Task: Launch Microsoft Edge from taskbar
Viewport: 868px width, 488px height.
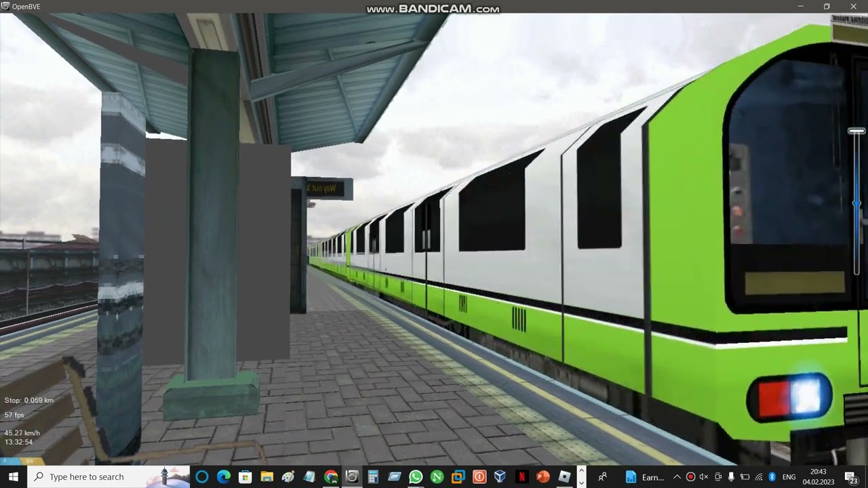Action: pos(223,476)
